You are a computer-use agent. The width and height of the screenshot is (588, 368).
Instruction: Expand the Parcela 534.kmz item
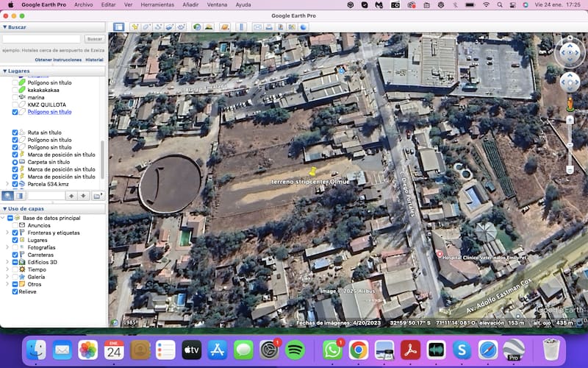click(x=7, y=184)
